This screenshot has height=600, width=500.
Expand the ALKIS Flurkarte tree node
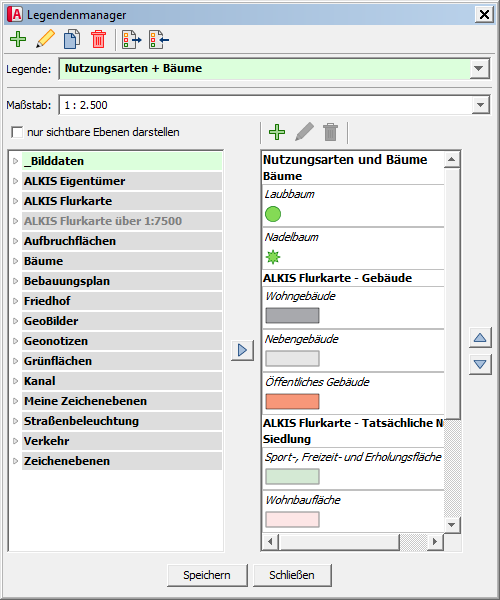pyautogui.click(x=15, y=201)
